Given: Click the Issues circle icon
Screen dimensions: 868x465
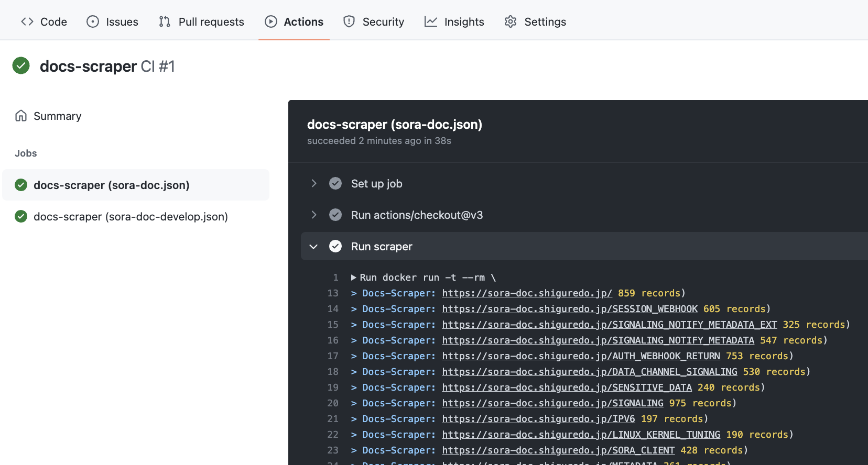Looking at the screenshot, I should pyautogui.click(x=93, y=21).
